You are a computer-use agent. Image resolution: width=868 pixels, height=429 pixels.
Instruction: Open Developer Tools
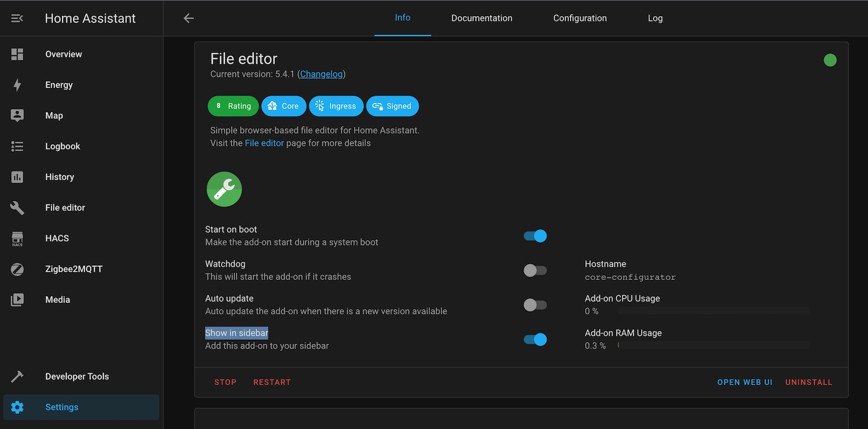click(76, 376)
